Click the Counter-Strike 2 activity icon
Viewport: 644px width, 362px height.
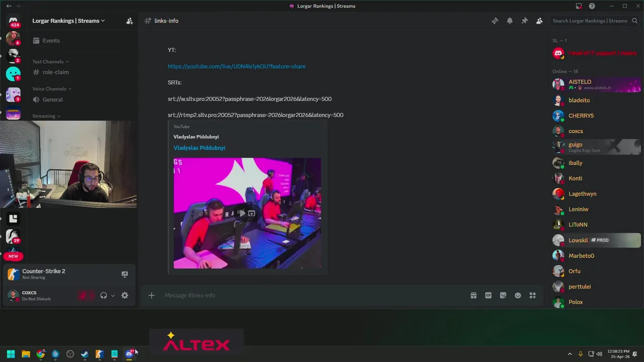pos(13,274)
